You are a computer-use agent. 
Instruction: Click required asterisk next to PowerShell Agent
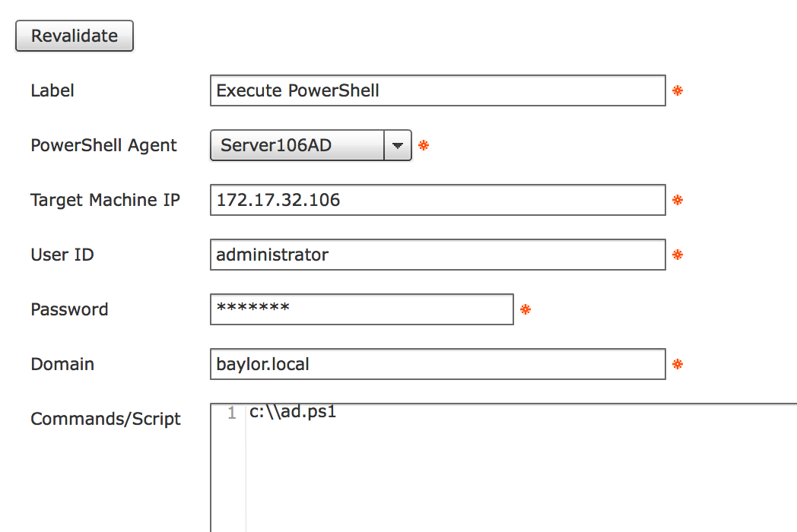pyautogui.click(x=424, y=145)
